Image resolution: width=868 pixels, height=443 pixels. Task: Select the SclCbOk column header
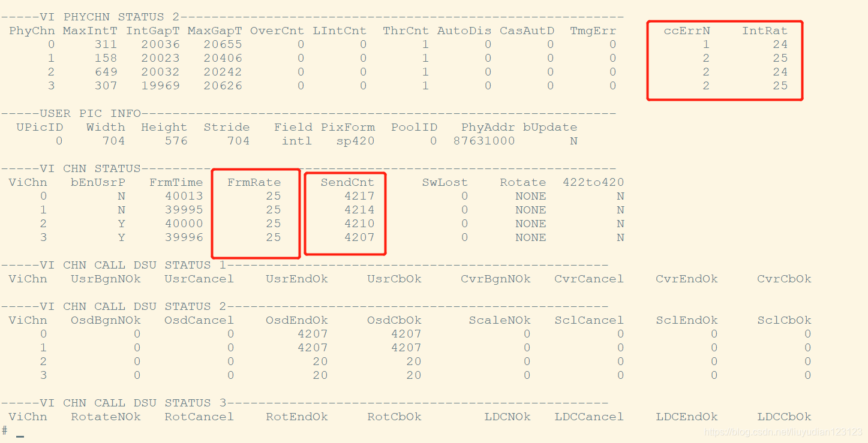784,320
